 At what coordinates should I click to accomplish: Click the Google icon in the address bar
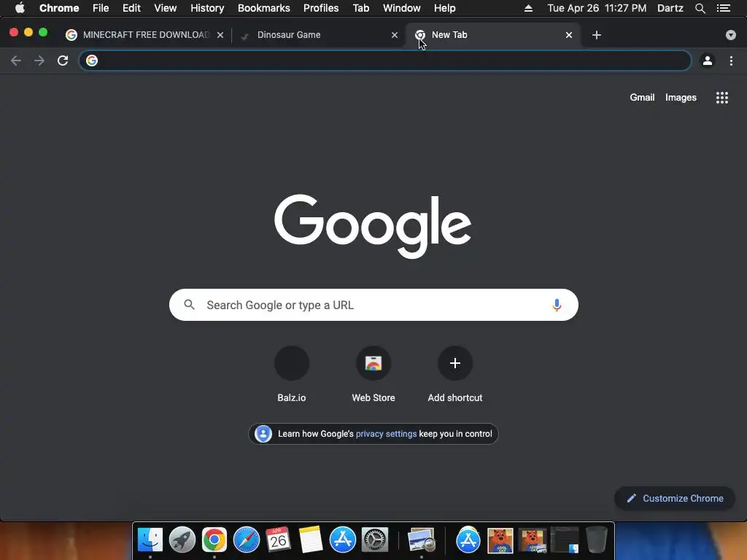pyautogui.click(x=92, y=61)
